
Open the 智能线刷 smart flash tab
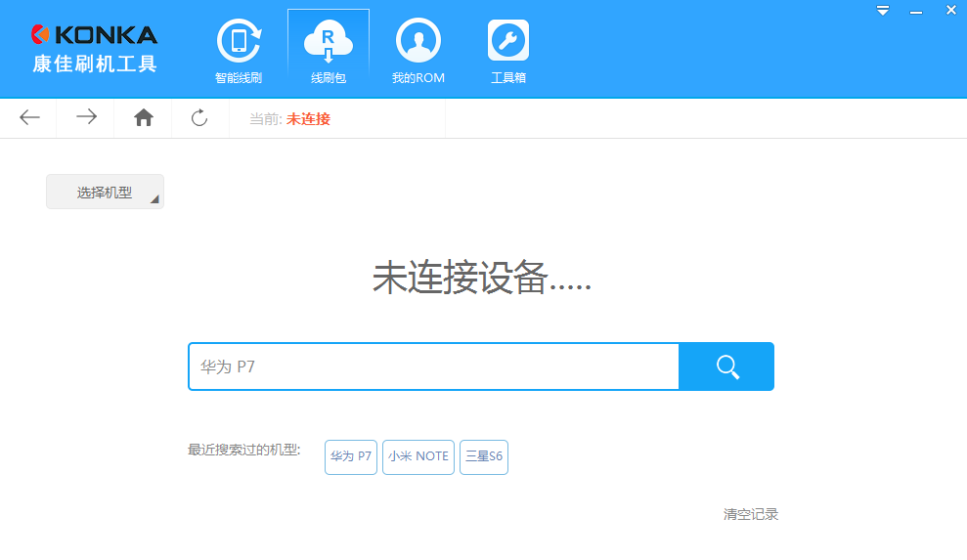(239, 51)
